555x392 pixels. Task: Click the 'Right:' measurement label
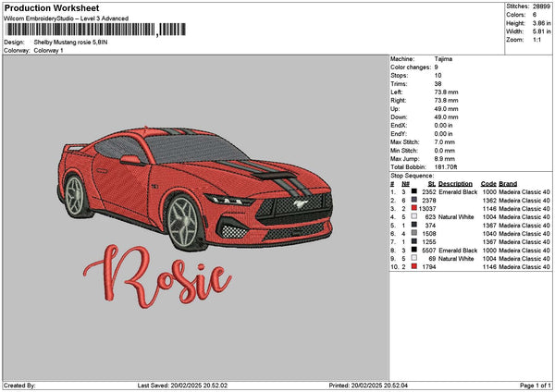(x=398, y=101)
